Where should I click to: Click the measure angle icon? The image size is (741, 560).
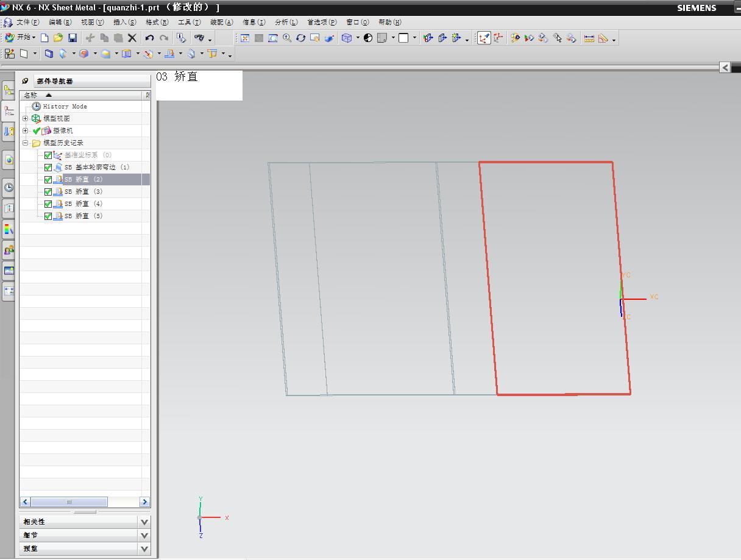click(603, 38)
